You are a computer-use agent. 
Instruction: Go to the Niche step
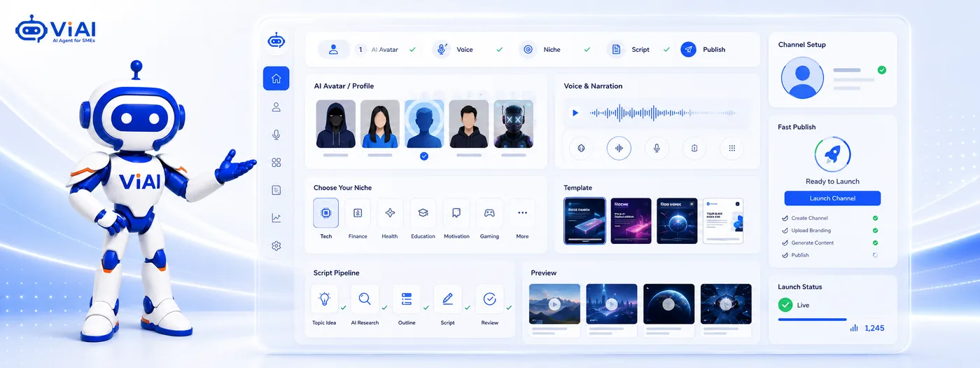tap(552, 50)
